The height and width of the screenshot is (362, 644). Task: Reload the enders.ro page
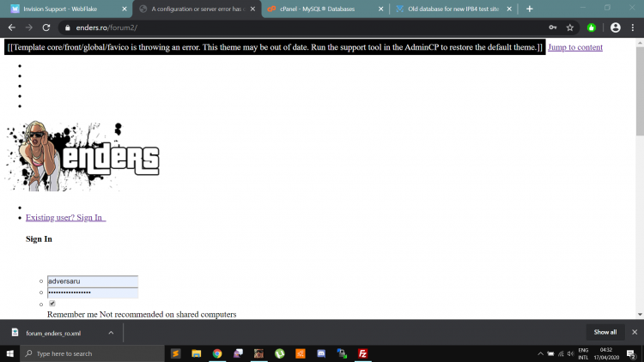coord(46,27)
